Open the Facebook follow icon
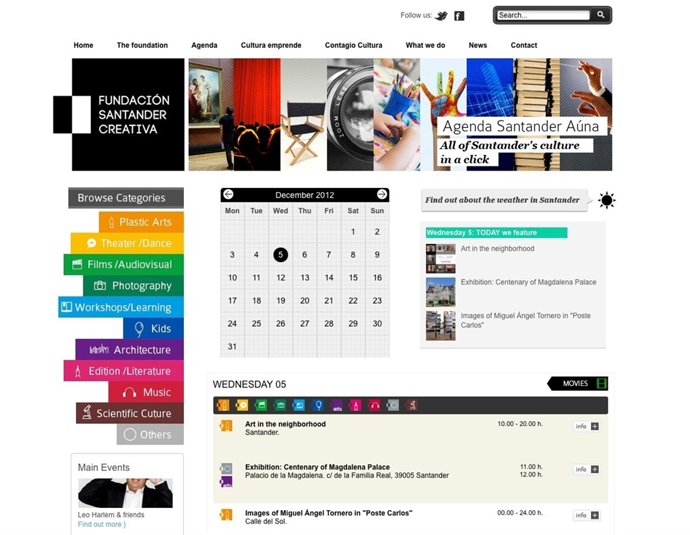Image resolution: width=690 pixels, height=535 pixels. point(459,16)
